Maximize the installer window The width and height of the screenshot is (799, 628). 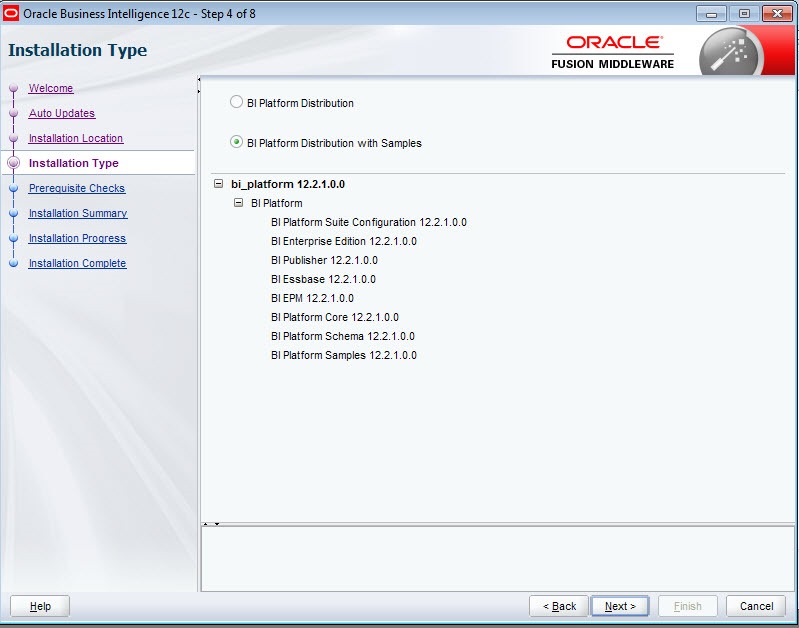pos(744,14)
